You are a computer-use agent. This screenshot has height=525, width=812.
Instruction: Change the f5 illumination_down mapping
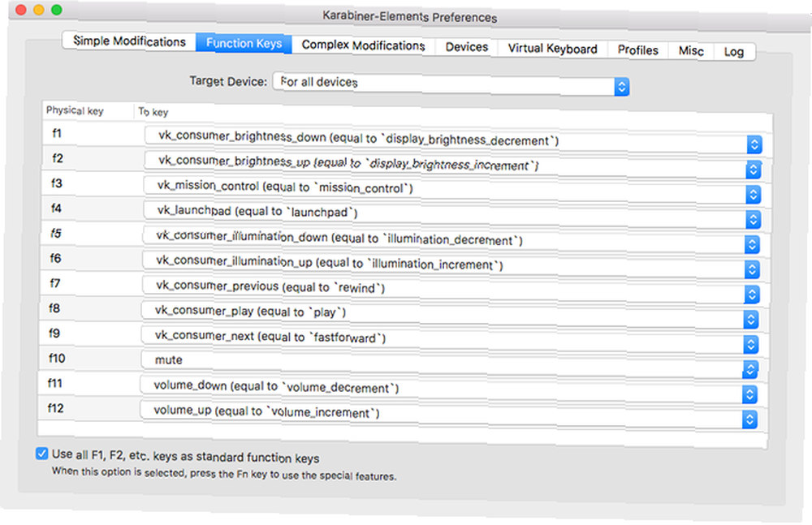click(x=451, y=239)
